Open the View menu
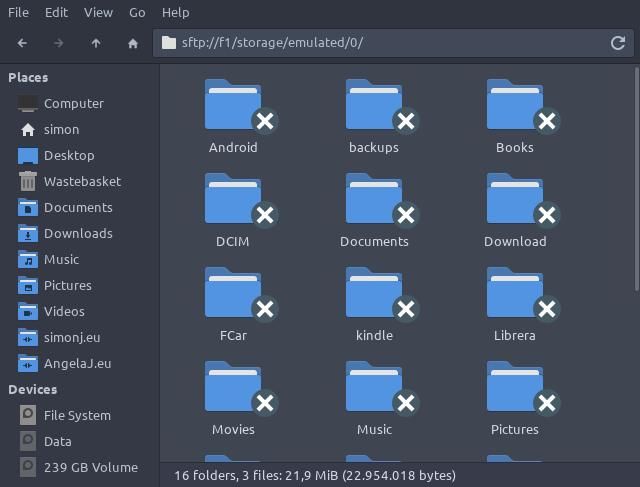Image resolution: width=640 pixels, height=487 pixels. tap(98, 13)
